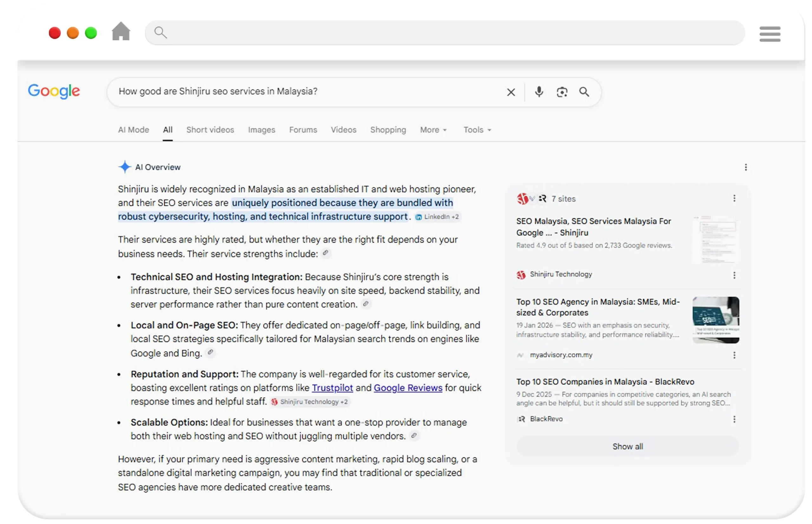The image size is (812, 524).
Task: Click the 'AI Overview' heading text
Action: tap(158, 167)
